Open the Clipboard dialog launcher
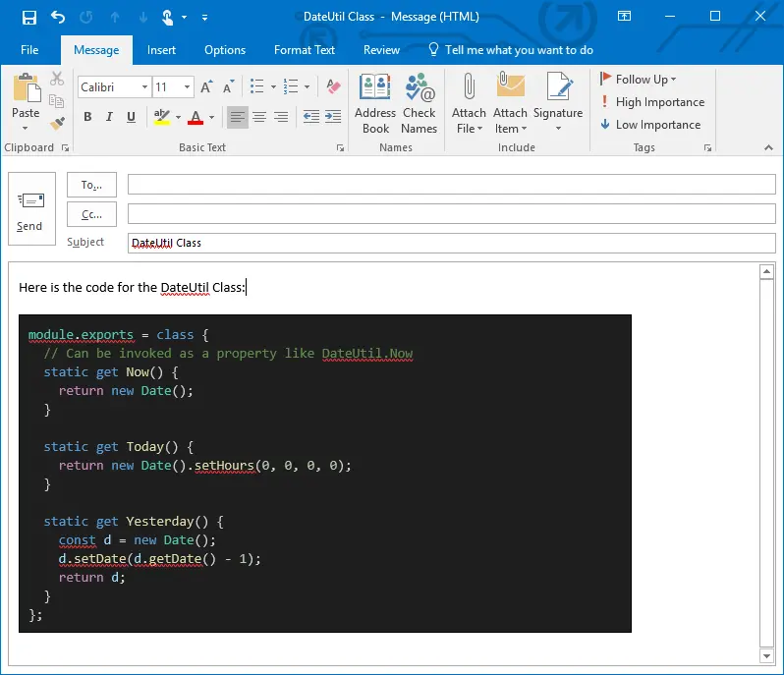The width and height of the screenshot is (784, 675). point(65,147)
